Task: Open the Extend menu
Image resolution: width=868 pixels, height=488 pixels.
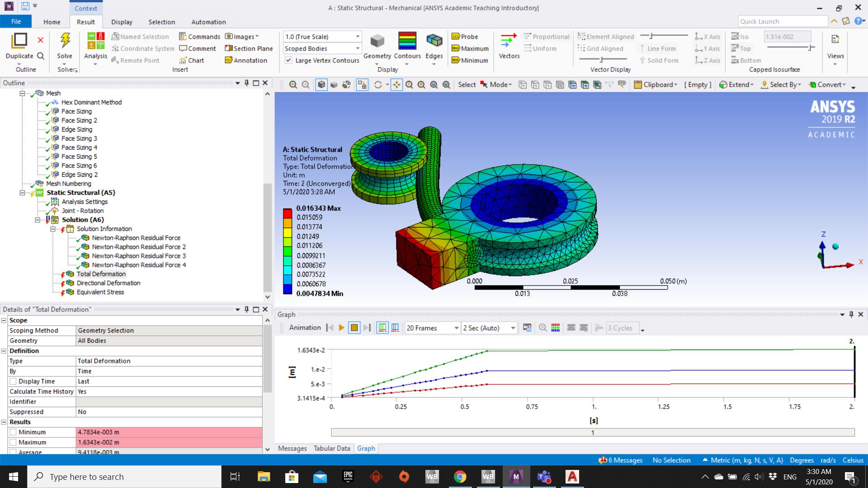Action: (736, 84)
